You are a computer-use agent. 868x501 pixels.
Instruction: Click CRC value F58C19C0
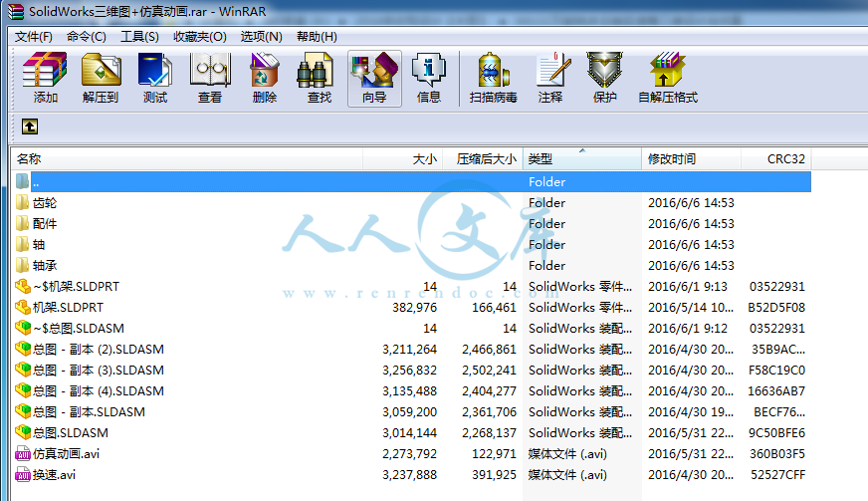(x=776, y=371)
